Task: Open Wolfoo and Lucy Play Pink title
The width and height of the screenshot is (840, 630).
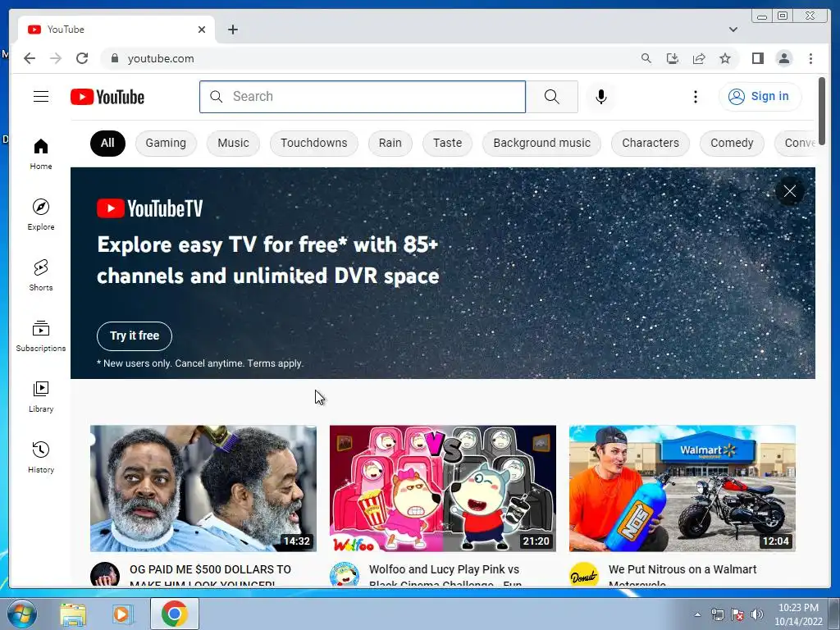Action: pyautogui.click(x=445, y=575)
